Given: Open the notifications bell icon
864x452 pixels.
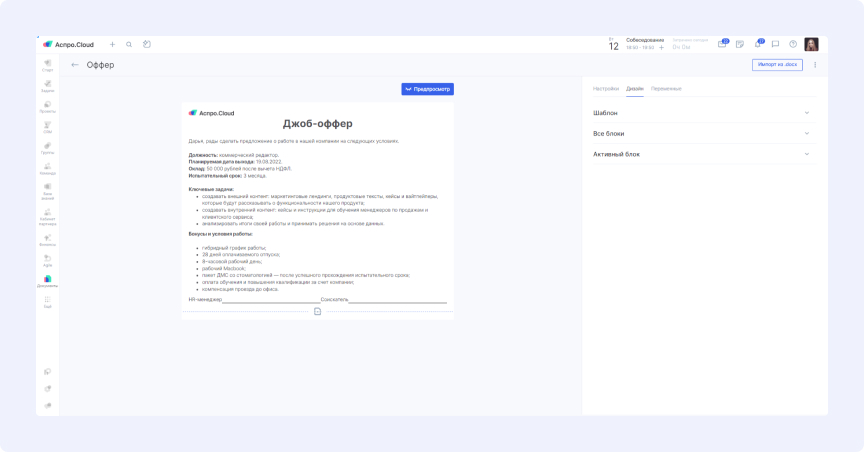Looking at the screenshot, I should pyautogui.click(x=758, y=44).
